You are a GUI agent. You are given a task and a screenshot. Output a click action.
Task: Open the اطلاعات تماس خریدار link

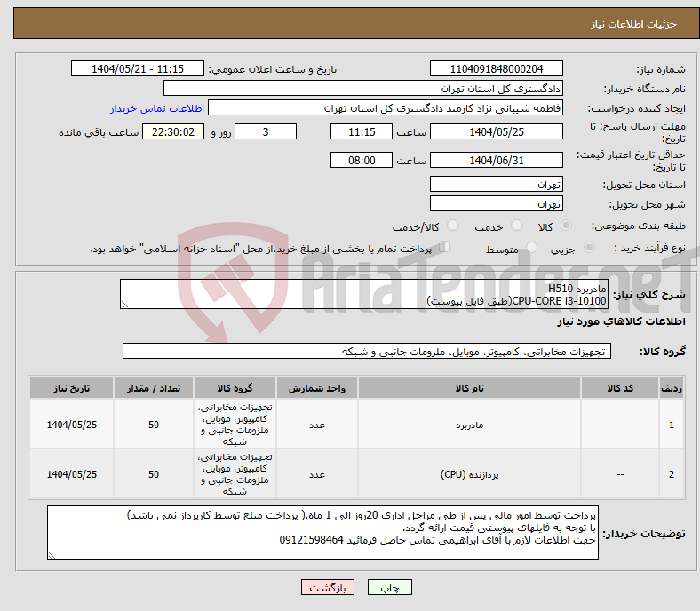tap(157, 108)
